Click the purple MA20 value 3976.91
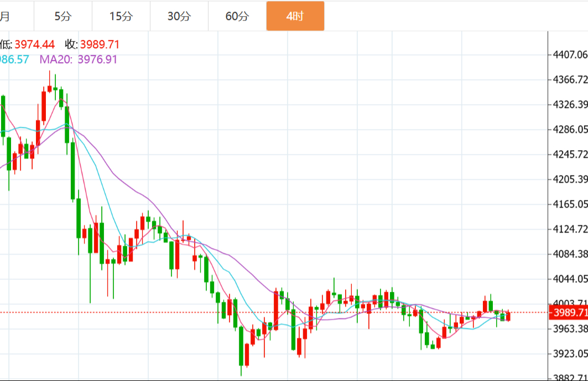588x381 pixels. coord(97,59)
